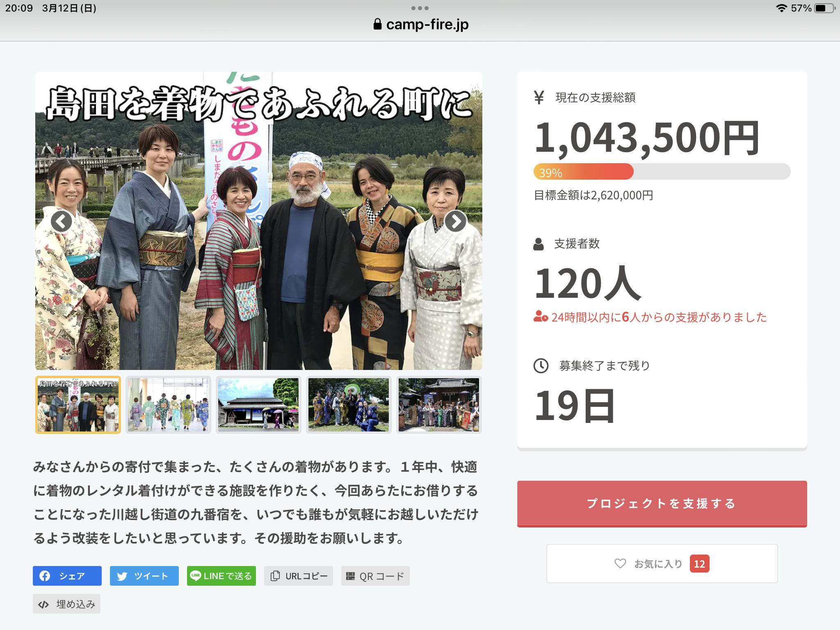840x630 pixels.
Task: Share project on Facebook (シェア)
Action: [67, 576]
